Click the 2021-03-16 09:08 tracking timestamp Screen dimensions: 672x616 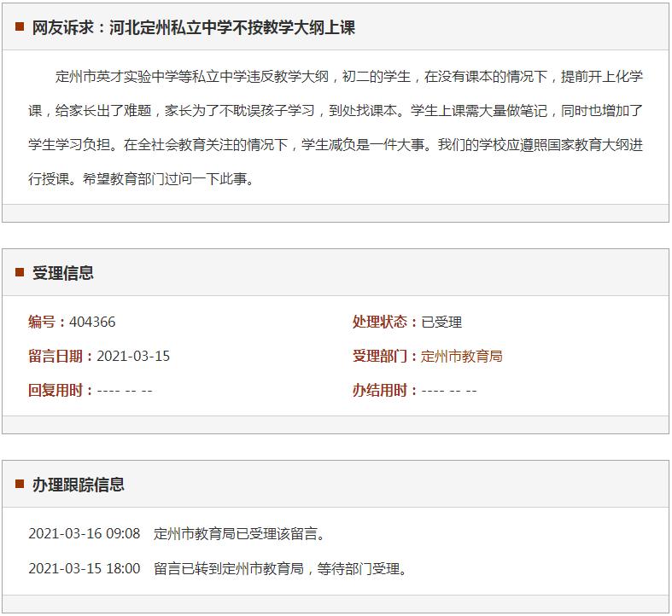(84, 534)
